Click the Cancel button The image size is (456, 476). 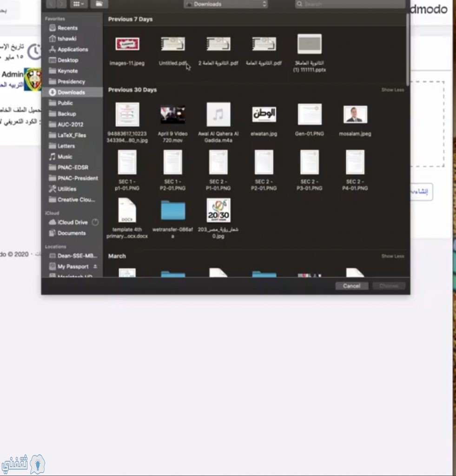click(x=351, y=286)
